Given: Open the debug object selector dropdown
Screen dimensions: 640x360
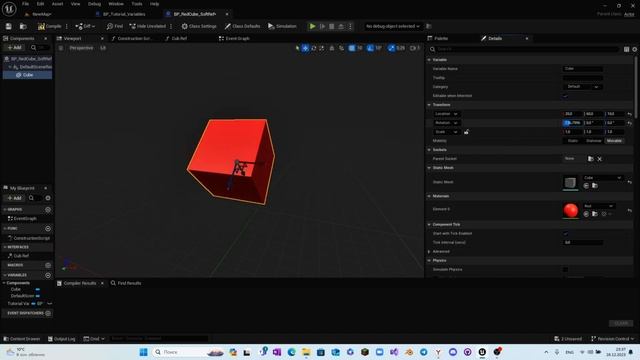Looking at the screenshot, I should click(392, 26).
